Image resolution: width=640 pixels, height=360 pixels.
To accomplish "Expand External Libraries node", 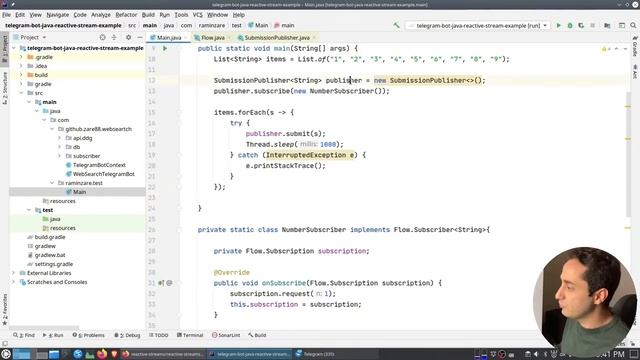I will pos(14,273).
